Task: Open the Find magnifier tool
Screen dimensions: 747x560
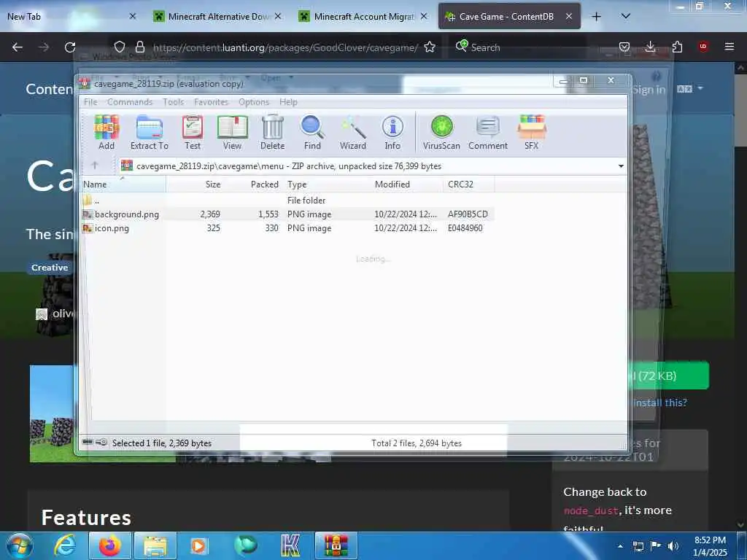Action: [x=312, y=133]
